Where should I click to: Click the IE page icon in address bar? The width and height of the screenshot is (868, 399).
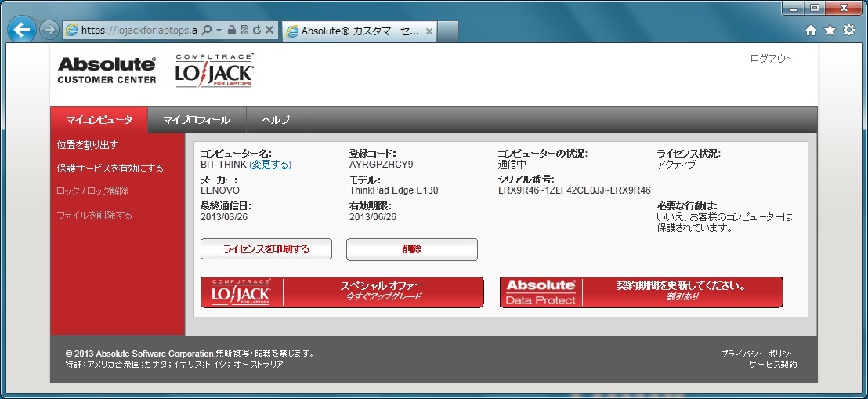point(71,31)
